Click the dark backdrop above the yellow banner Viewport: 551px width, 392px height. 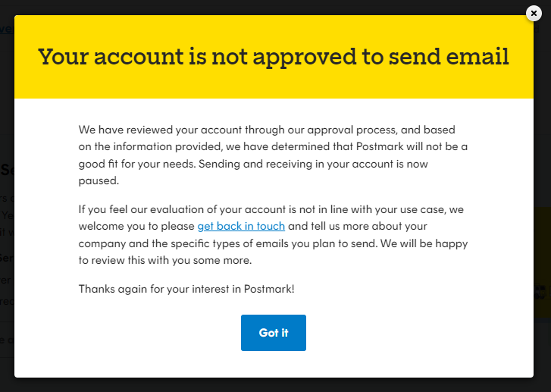(x=273, y=7)
